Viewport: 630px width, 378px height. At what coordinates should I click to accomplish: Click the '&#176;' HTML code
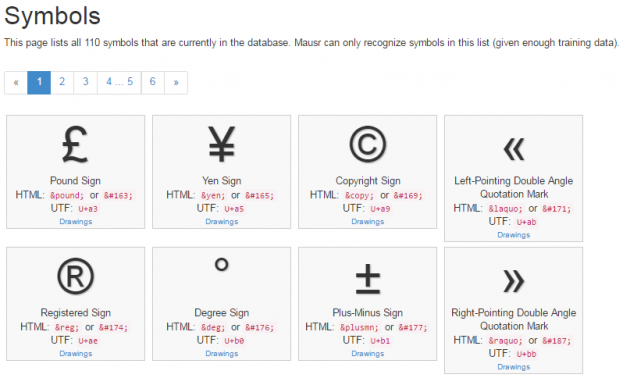click(x=260, y=328)
